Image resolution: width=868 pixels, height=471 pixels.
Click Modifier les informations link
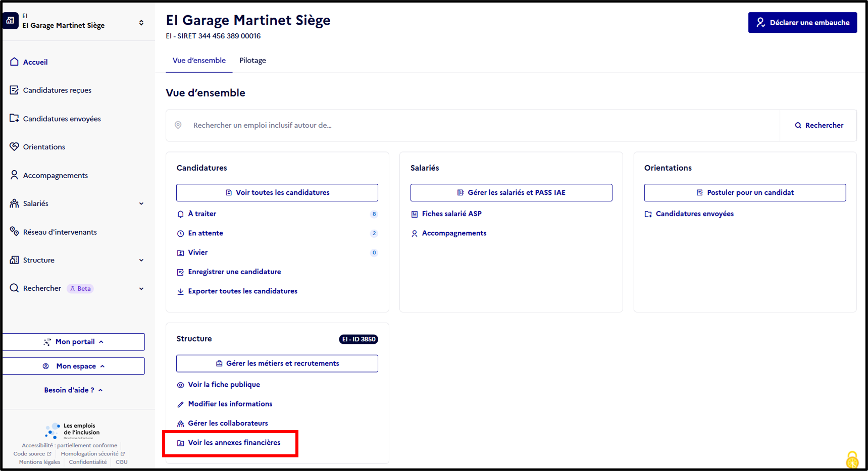(x=230, y=404)
